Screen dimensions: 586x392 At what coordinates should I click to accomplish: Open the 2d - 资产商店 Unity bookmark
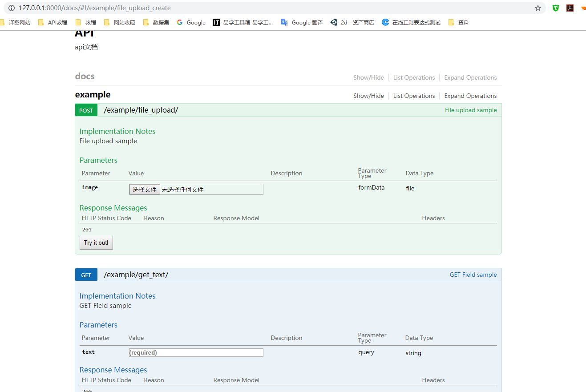coord(352,22)
